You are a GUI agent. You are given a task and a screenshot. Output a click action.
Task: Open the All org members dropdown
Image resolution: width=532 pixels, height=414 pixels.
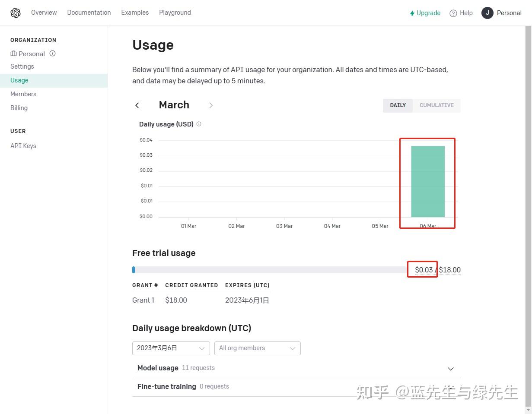coord(258,348)
